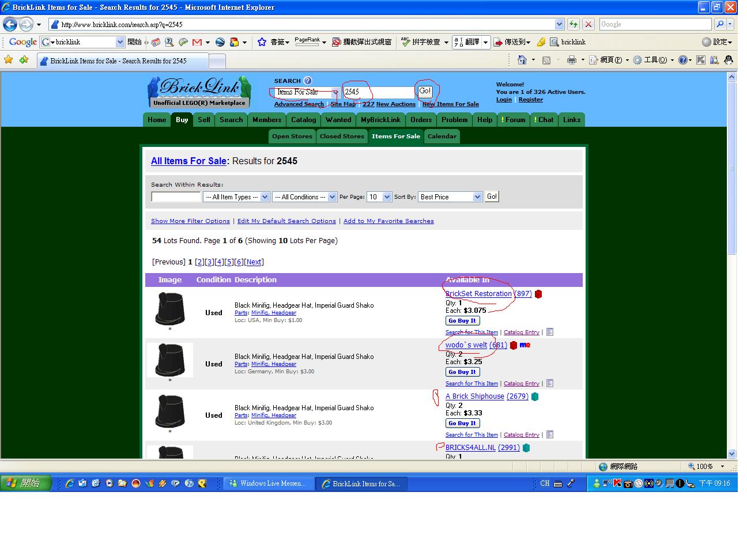Click the Advanced Search link
Viewport: 747px width, 560px height.
(x=299, y=104)
